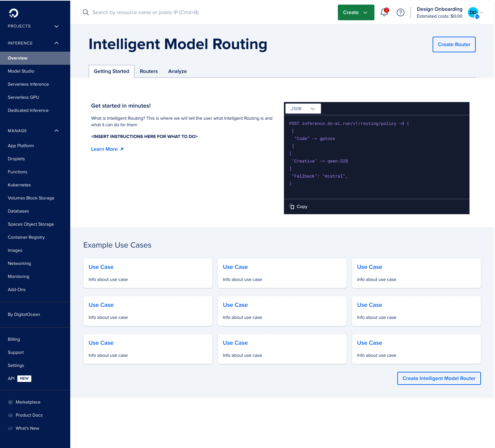Open the Learn More link
495x448 pixels.
click(x=107, y=149)
